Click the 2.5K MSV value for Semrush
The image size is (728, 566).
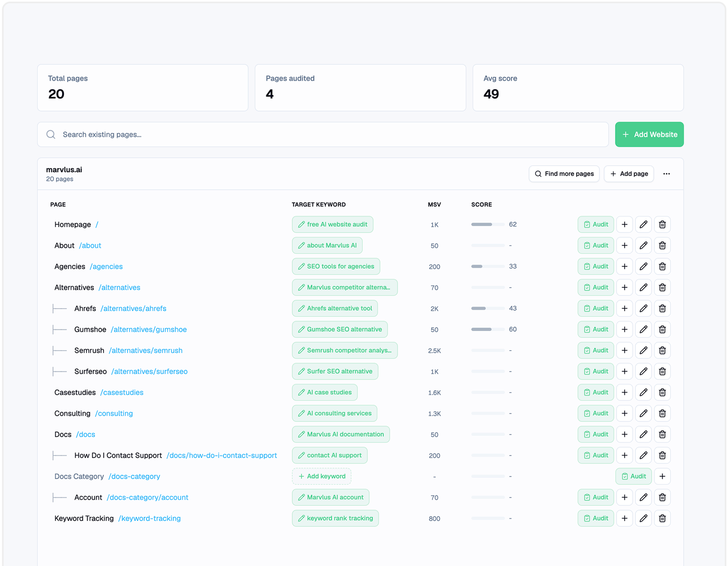[x=434, y=351]
